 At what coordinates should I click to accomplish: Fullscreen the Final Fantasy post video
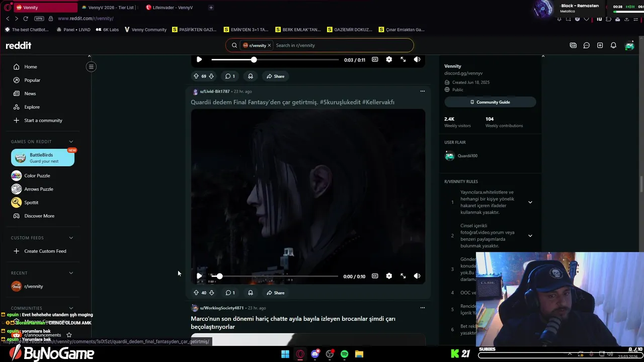403,276
